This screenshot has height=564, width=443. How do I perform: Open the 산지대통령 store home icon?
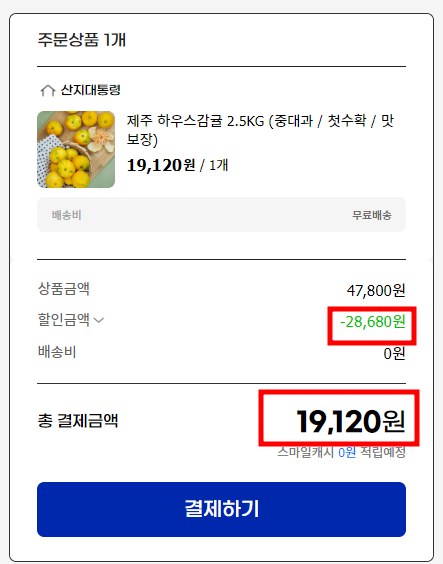(x=47, y=90)
